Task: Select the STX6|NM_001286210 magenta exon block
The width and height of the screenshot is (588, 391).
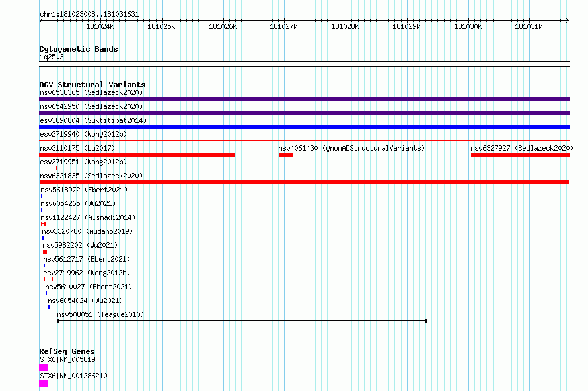Action: click(43, 384)
